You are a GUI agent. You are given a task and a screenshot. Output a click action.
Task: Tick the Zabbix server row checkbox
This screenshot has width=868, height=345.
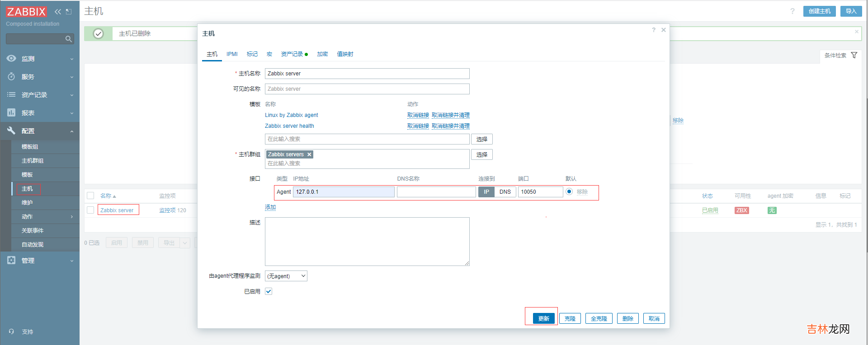[90, 210]
